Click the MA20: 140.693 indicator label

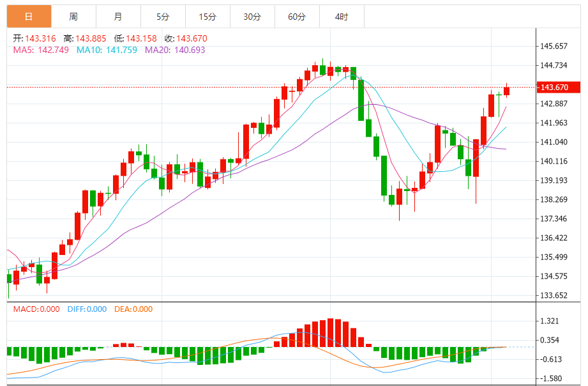tap(175, 50)
